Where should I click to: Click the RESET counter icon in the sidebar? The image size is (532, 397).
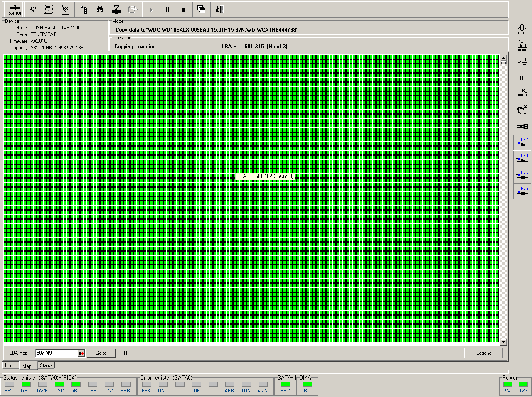(522, 46)
